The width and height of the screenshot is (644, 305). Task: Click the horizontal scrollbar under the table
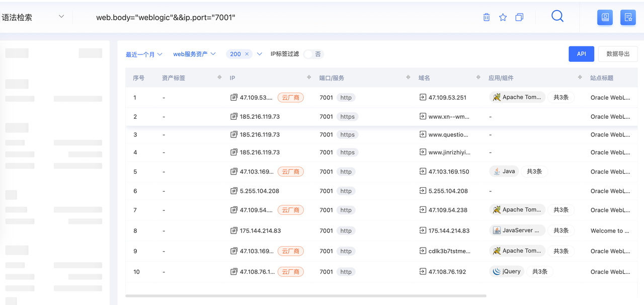306,296
